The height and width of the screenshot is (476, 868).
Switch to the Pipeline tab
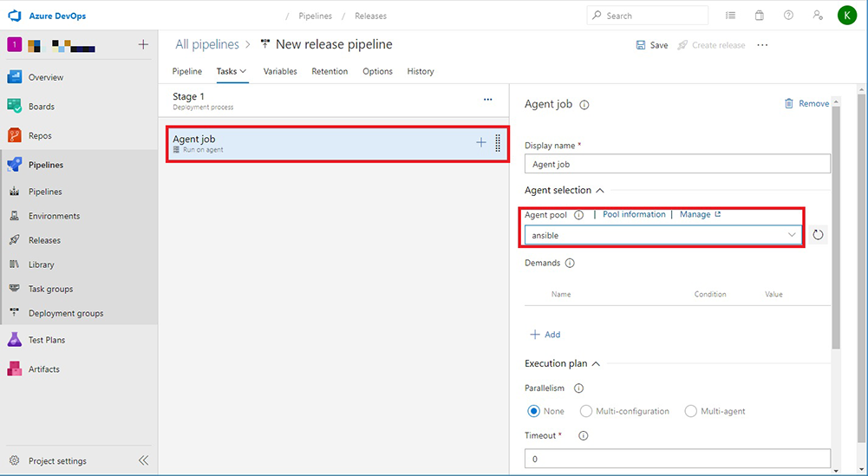[x=187, y=71]
